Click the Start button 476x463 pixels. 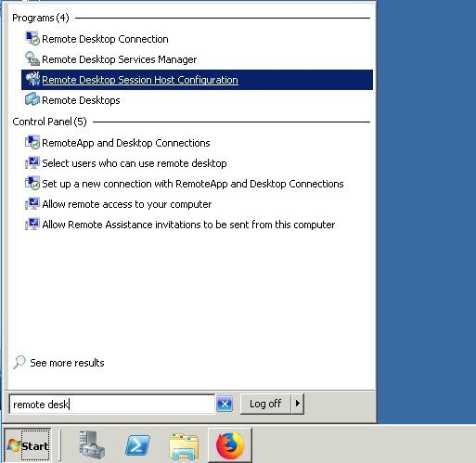pyautogui.click(x=28, y=445)
